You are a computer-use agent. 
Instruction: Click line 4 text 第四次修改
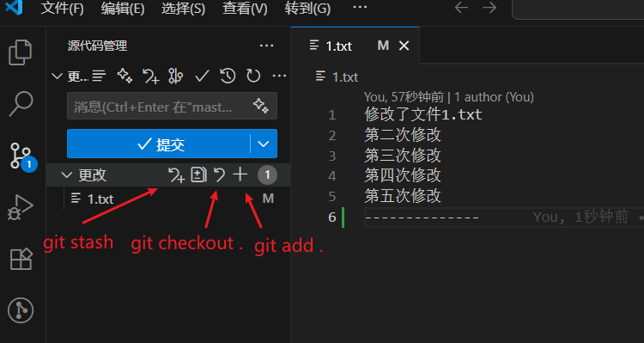[x=403, y=175]
